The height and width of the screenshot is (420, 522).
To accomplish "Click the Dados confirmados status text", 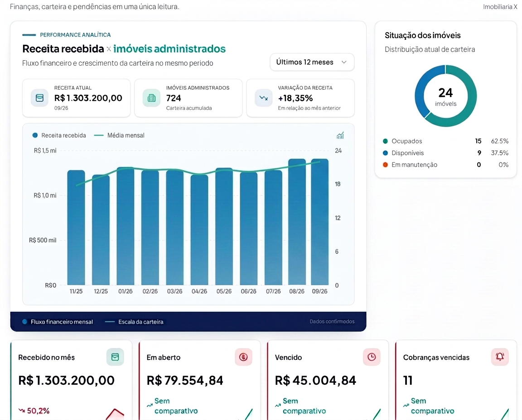I will (332, 322).
